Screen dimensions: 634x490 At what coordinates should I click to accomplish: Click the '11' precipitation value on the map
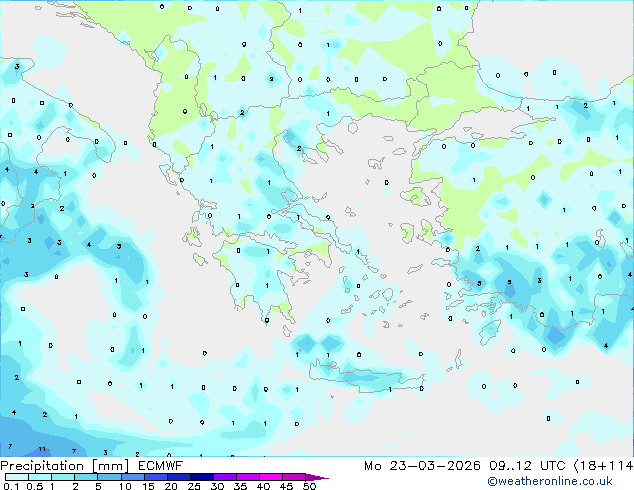(x=42, y=449)
